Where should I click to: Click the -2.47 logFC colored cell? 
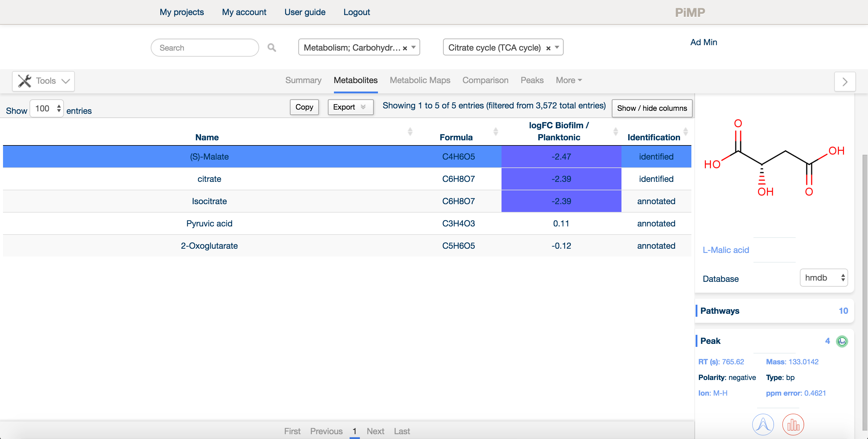(561, 157)
